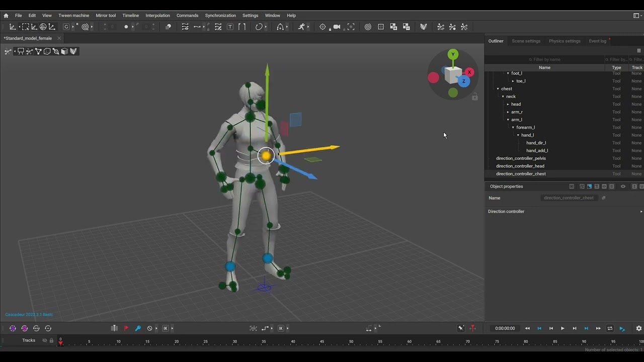
Task: Open the Event log tab
Action: pos(598,41)
